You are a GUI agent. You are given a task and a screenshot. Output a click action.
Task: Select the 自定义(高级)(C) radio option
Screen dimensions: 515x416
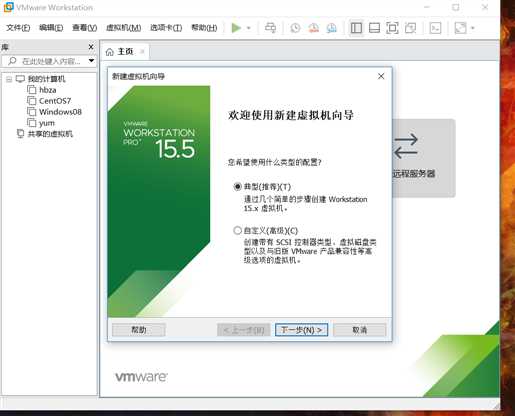[237, 230]
